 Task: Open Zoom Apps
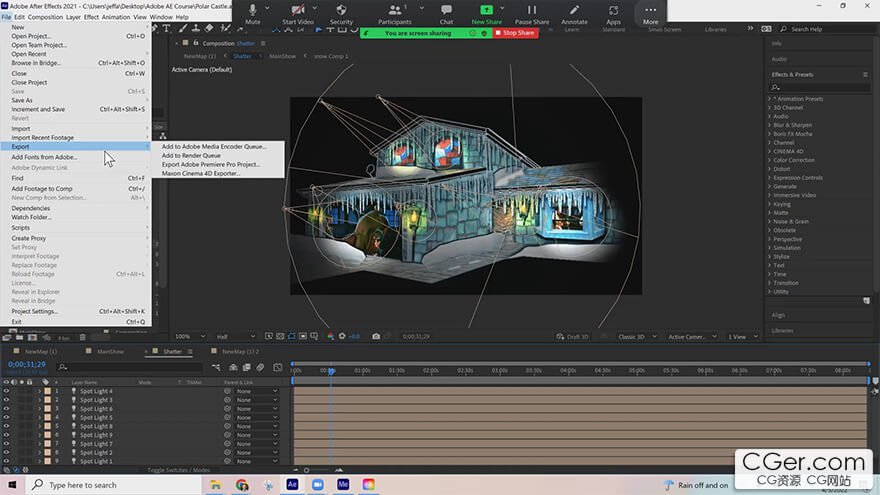tap(613, 14)
